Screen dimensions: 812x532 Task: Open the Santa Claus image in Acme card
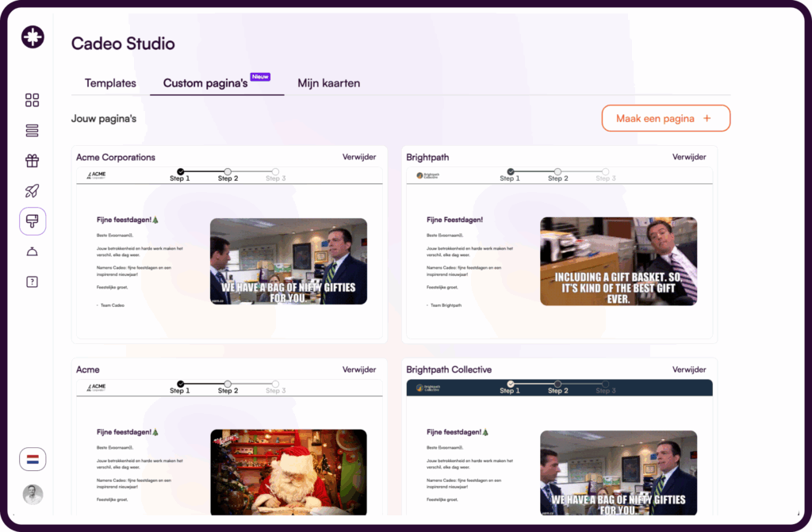(x=289, y=472)
